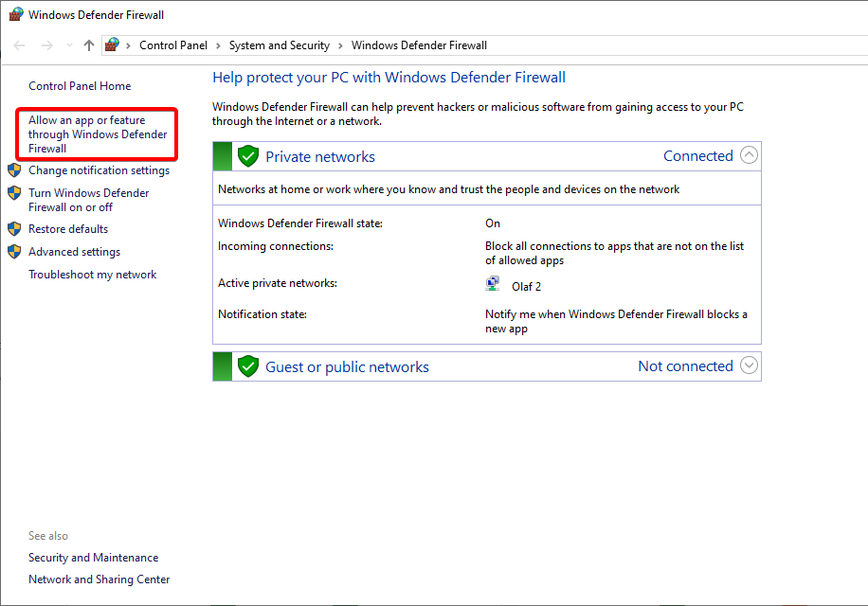This screenshot has width=868, height=606.
Task: Open Allow an app or feature link
Action: click(x=98, y=134)
